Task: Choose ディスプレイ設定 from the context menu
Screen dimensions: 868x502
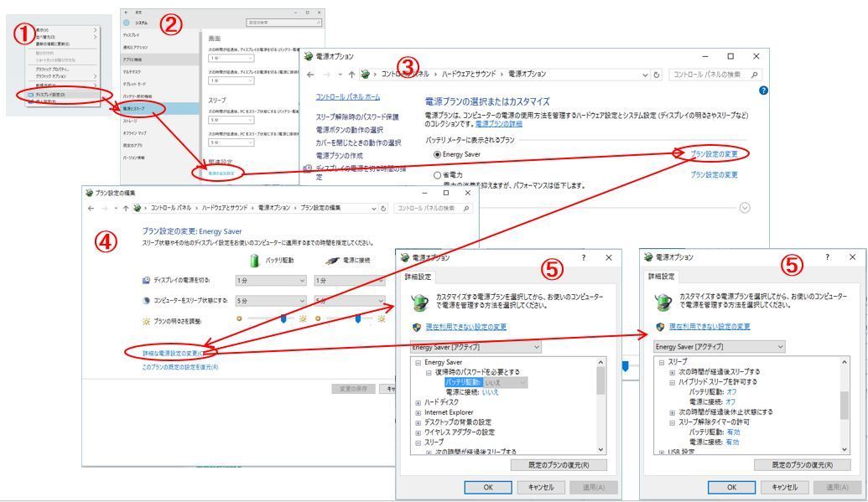Action: (50, 94)
